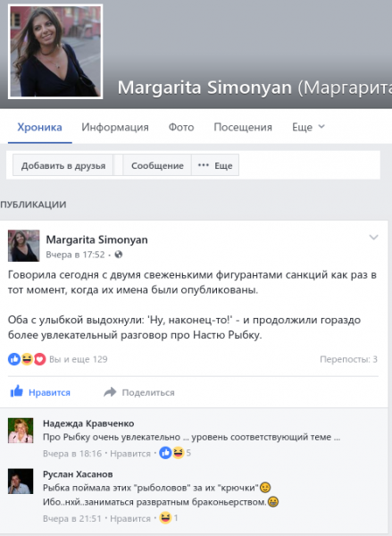Open the Еще menu with three dots

[x=215, y=165]
